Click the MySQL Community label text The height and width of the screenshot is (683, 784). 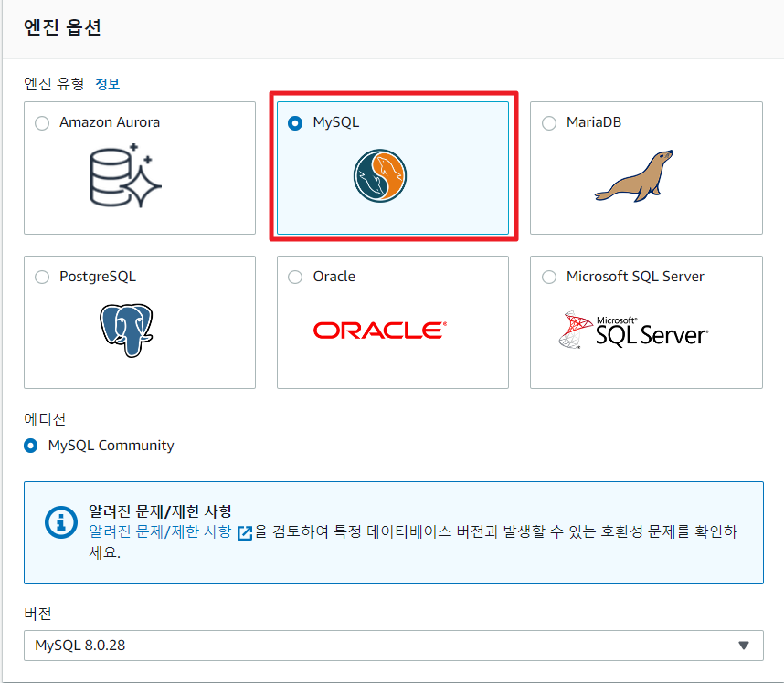111,446
